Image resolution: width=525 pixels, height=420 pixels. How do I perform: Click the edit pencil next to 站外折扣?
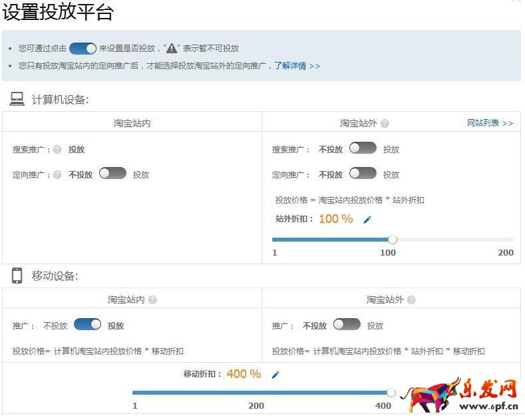pyautogui.click(x=367, y=220)
